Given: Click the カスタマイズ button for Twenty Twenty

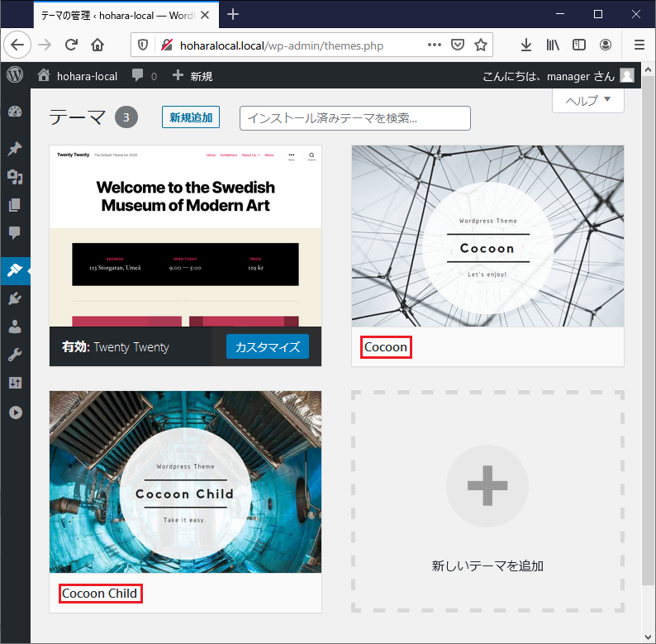Looking at the screenshot, I should tap(267, 347).
